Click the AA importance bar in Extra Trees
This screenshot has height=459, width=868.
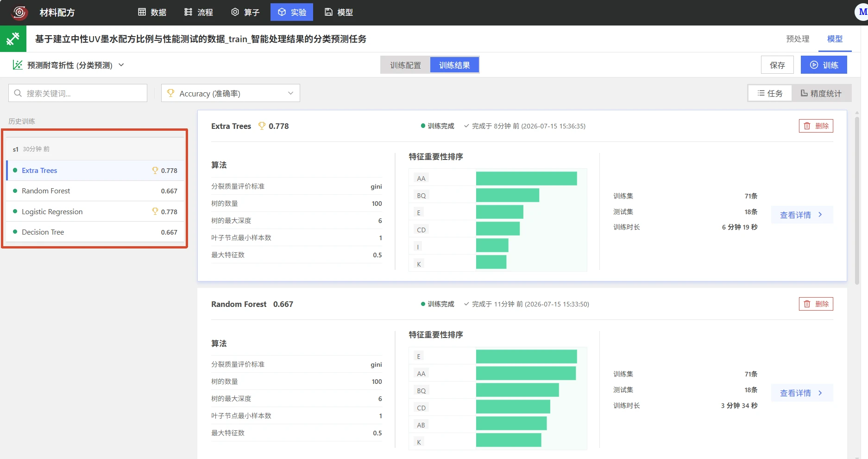tap(526, 178)
